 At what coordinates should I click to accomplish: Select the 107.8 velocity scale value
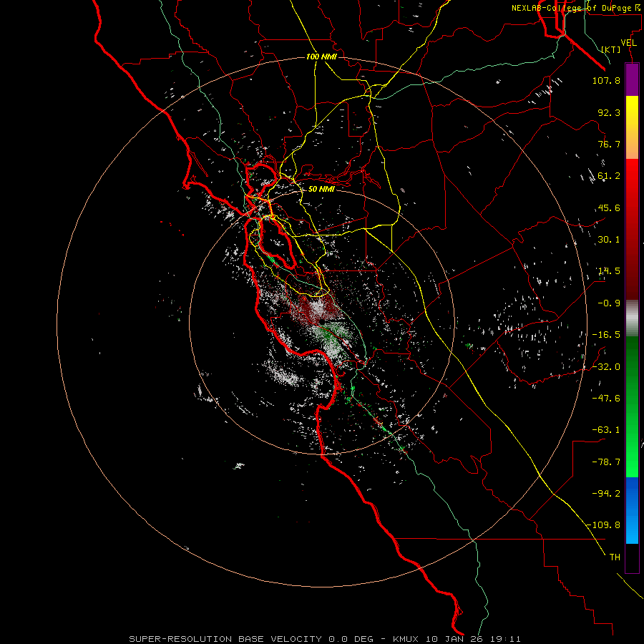coord(606,80)
